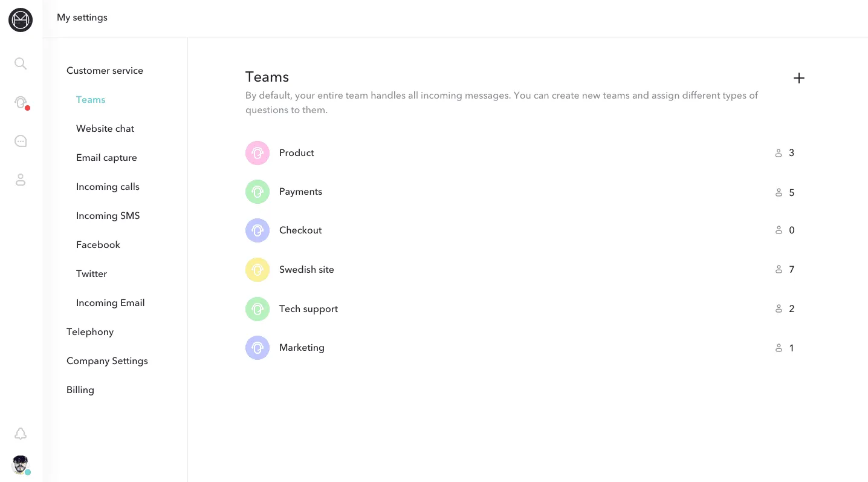The width and height of the screenshot is (868, 482).
Task: Click the plus icon to add team
Action: [x=798, y=78]
